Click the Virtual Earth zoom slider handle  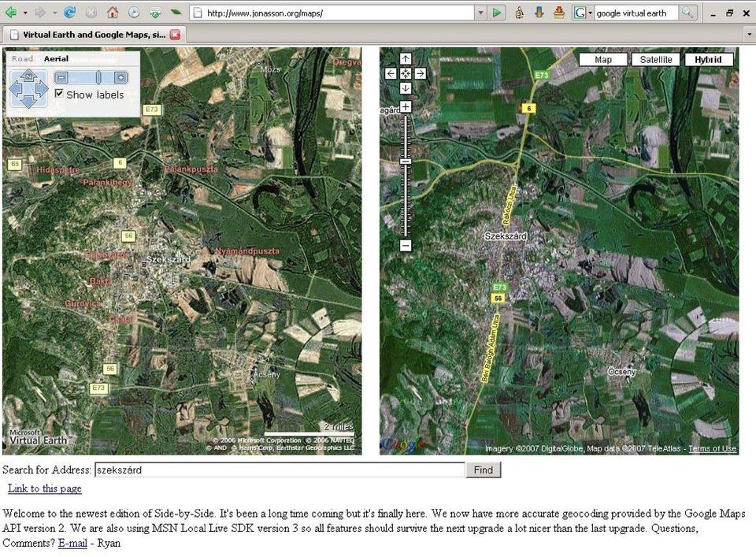point(98,77)
